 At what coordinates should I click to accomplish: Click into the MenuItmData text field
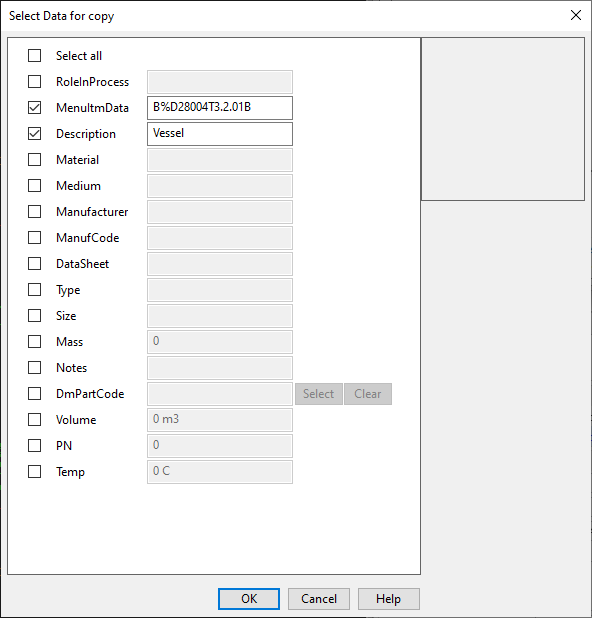coord(220,108)
